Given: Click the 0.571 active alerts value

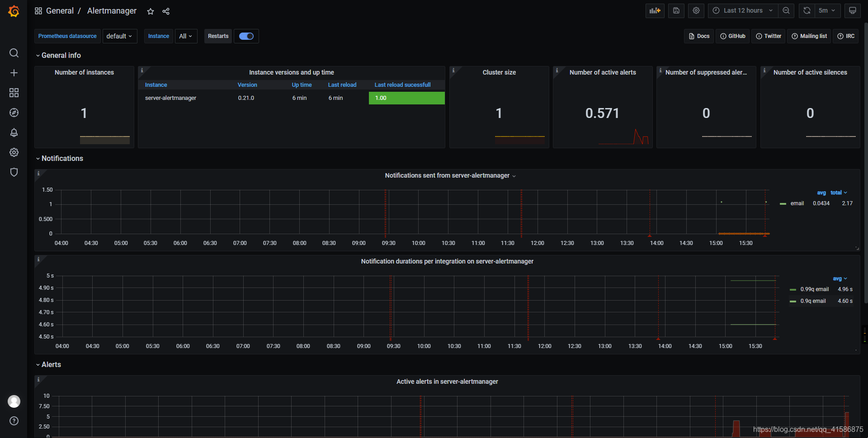Looking at the screenshot, I should (x=602, y=113).
